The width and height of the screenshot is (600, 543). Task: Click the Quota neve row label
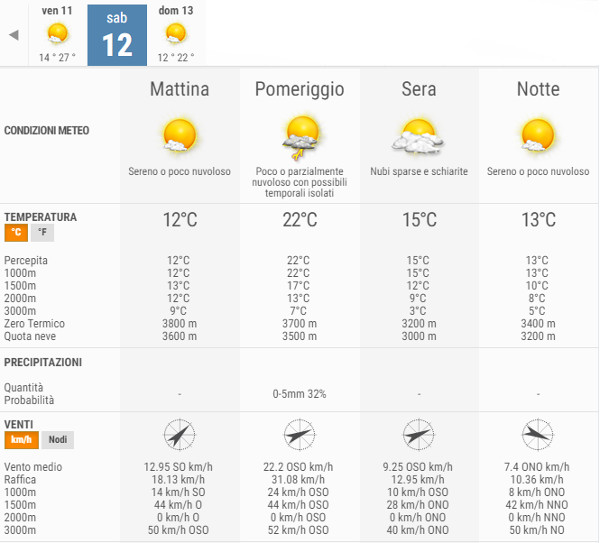[30, 336]
